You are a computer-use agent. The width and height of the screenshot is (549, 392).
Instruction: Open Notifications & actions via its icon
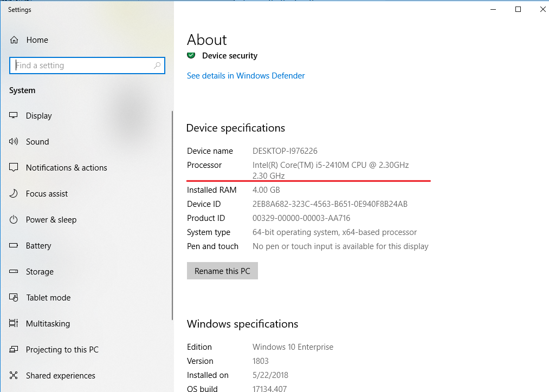coord(14,167)
